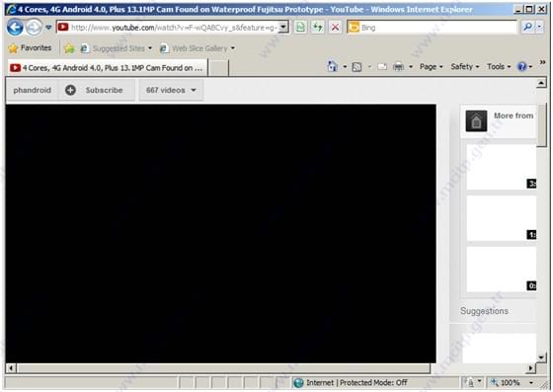553x392 pixels.
Task: Click the Back navigation arrow
Action: 15,27
